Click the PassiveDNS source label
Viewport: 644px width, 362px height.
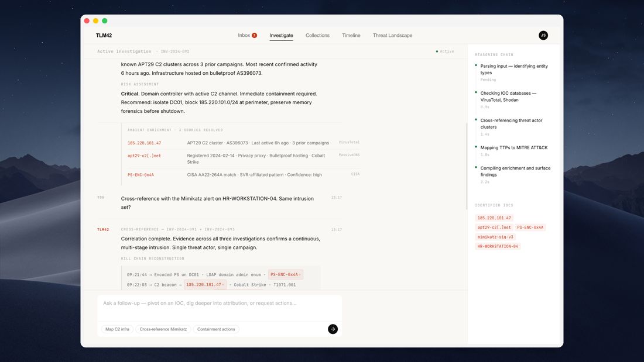(x=349, y=155)
